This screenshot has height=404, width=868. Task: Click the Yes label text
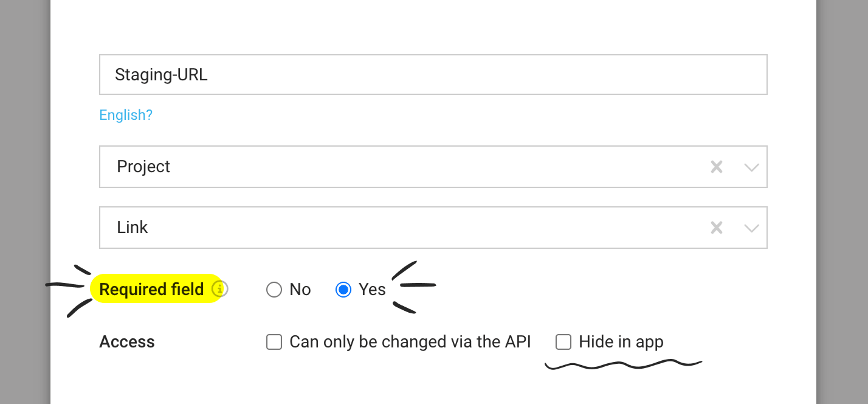coord(372,290)
